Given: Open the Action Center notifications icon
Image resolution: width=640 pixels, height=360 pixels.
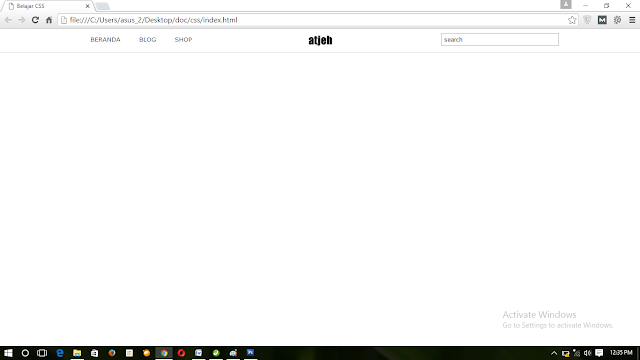Looking at the screenshot, I should [x=599, y=353].
